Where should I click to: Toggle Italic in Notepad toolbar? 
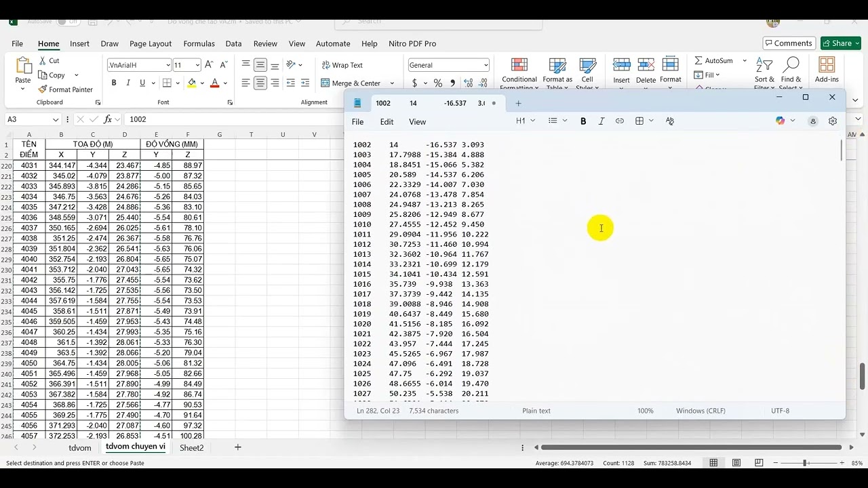click(x=601, y=121)
